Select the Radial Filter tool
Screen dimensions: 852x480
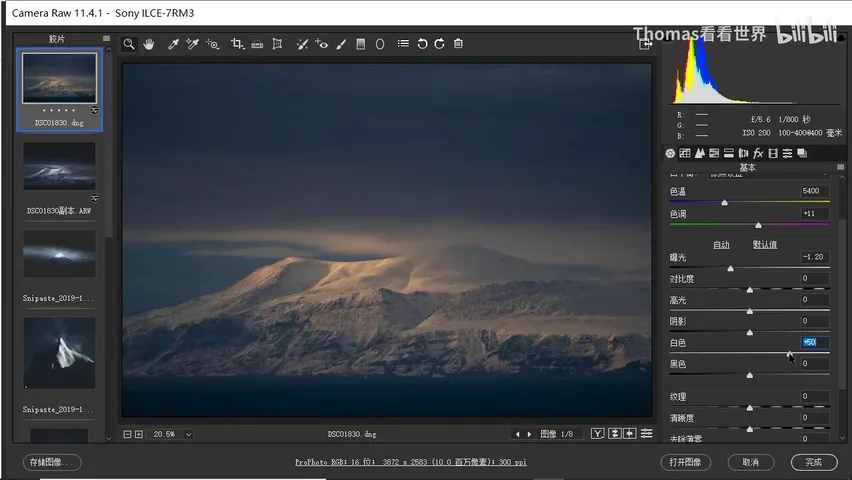380,44
